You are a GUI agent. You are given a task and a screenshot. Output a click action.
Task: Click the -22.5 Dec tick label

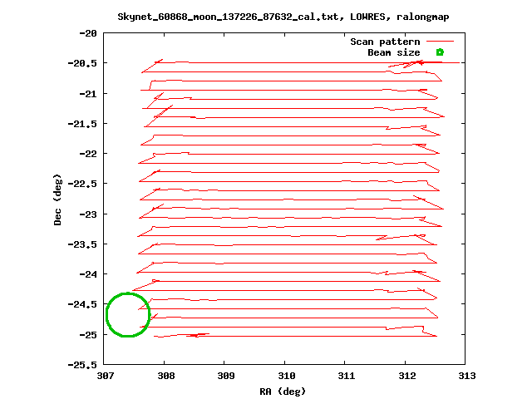(82, 184)
